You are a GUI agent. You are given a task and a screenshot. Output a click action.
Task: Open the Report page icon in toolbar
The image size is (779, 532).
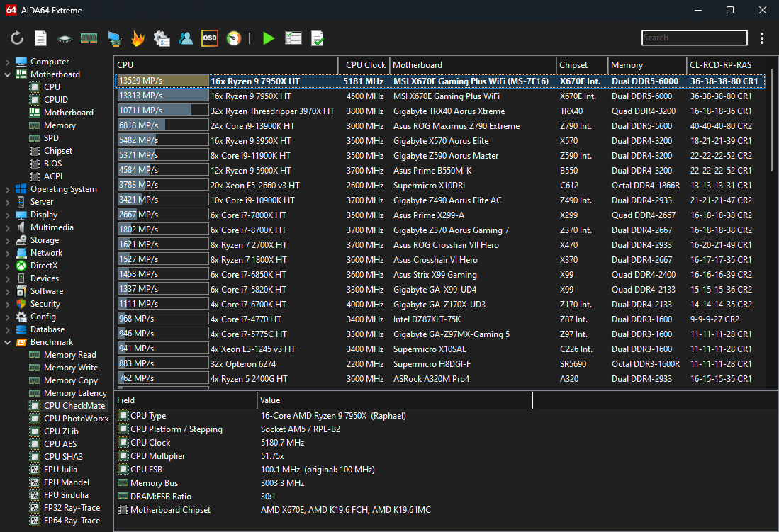pyautogui.click(x=40, y=38)
